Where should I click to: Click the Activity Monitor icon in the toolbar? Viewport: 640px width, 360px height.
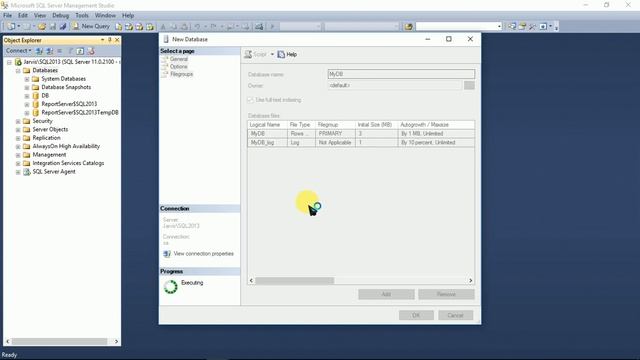point(259,27)
